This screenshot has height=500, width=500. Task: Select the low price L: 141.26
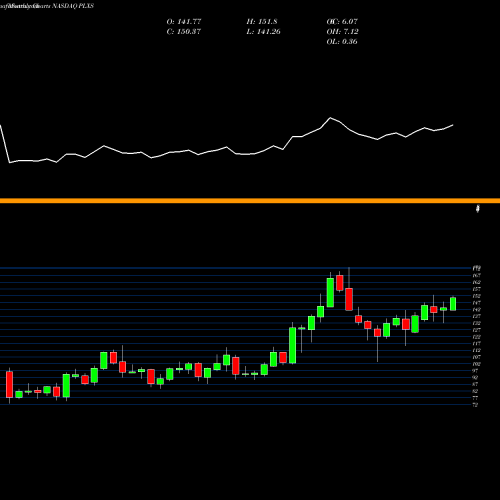point(263,32)
